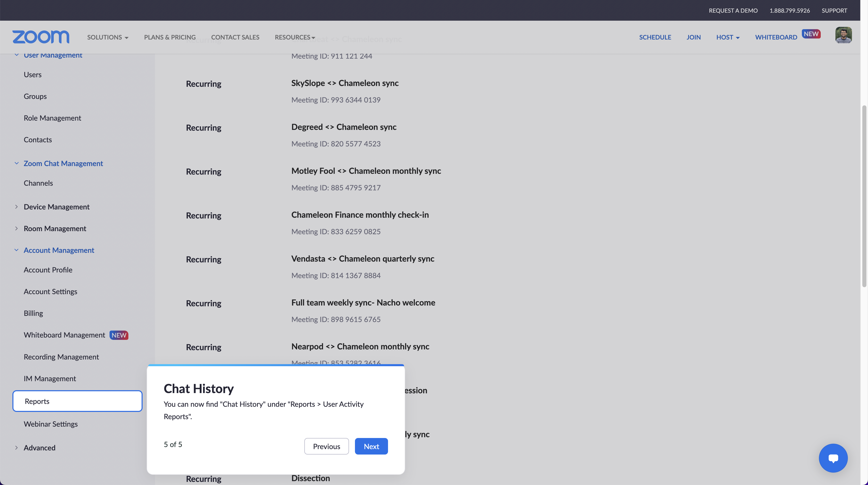
Task: Open CONTACT SALES page
Action: tap(235, 37)
